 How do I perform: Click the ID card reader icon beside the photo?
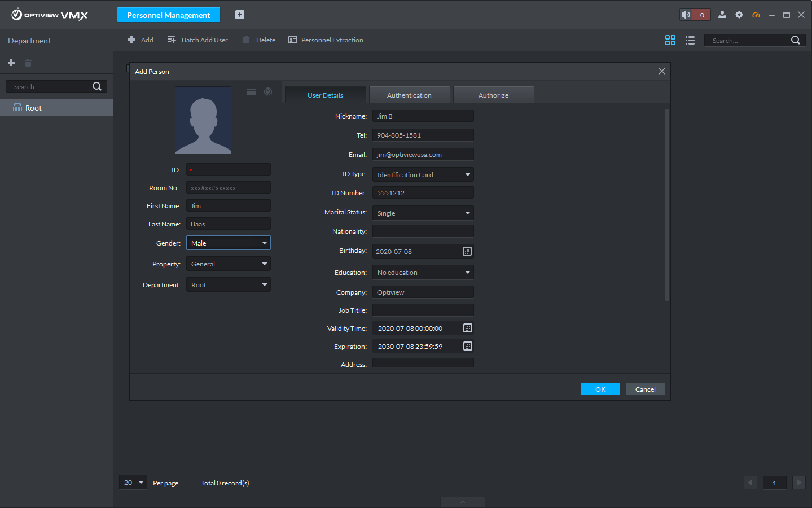coord(251,91)
